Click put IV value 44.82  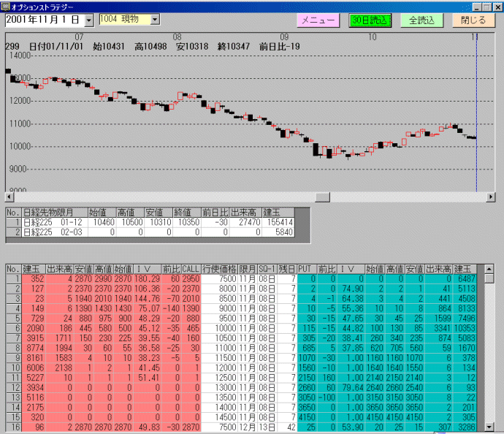[x=351, y=328]
